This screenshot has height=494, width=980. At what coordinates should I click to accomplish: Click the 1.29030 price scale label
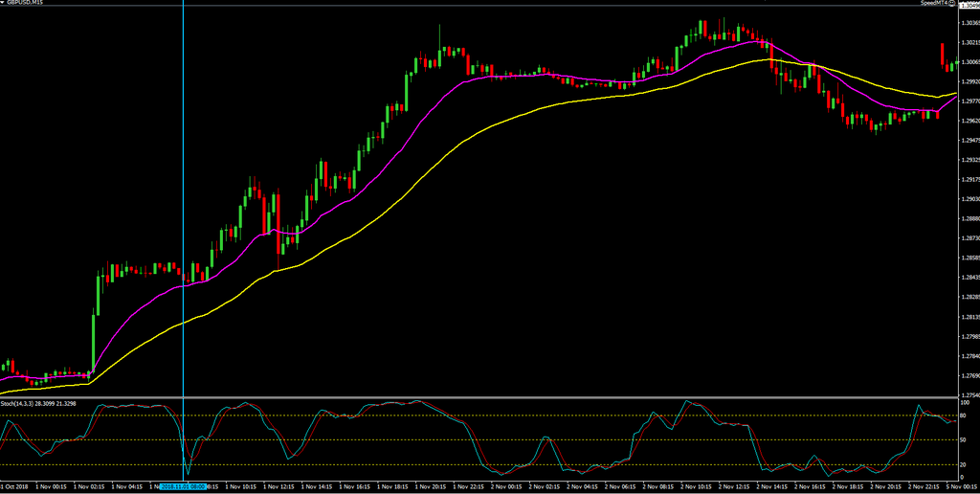tap(969, 199)
